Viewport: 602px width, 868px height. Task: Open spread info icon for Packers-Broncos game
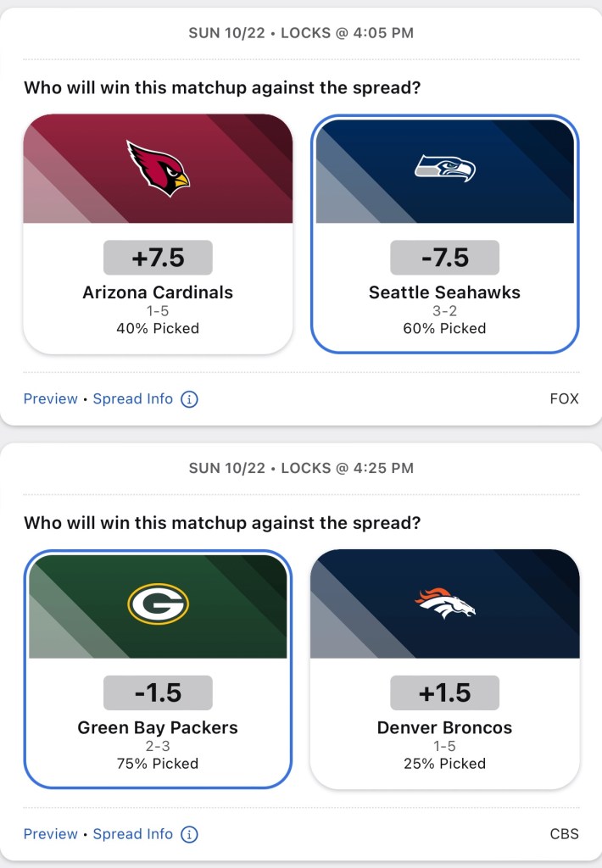click(189, 834)
